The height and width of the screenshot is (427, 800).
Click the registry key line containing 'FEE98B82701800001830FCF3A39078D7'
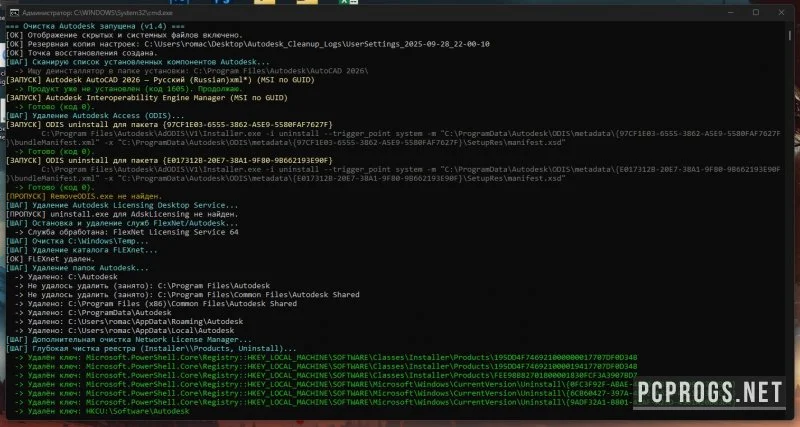pyautogui.click(x=326, y=375)
